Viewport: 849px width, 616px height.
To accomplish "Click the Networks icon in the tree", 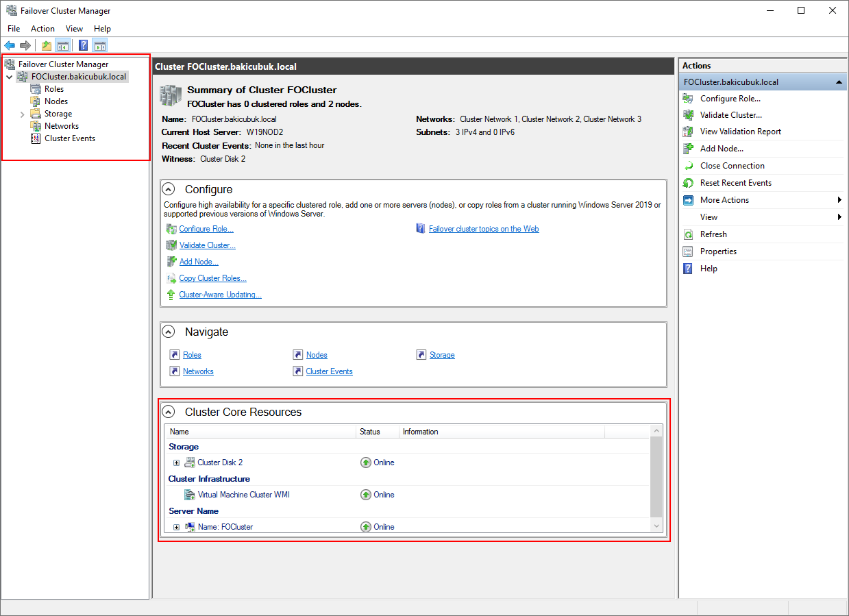I will click(x=36, y=126).
